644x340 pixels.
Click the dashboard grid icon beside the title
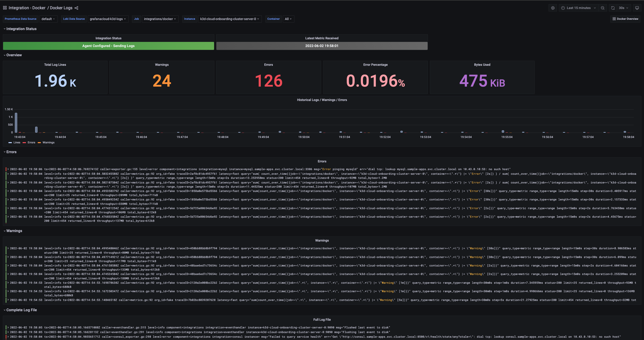coord(5,8)
